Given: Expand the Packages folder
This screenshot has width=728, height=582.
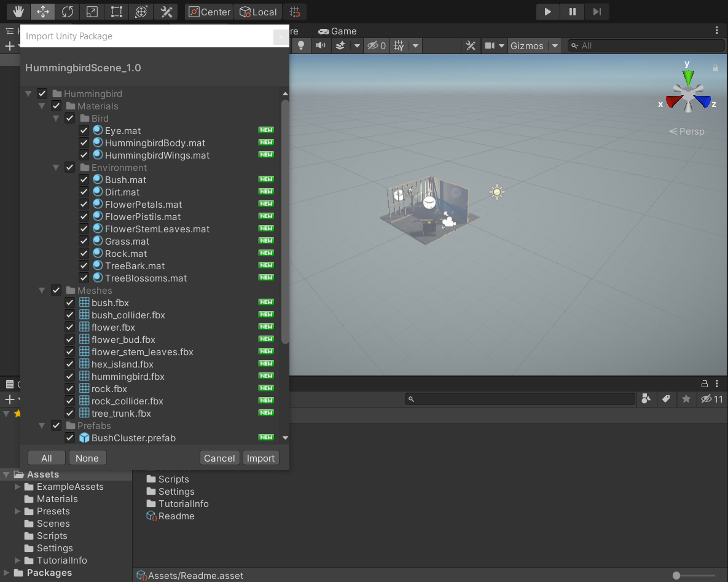Looking at the screenshot, I should (7, 572).
